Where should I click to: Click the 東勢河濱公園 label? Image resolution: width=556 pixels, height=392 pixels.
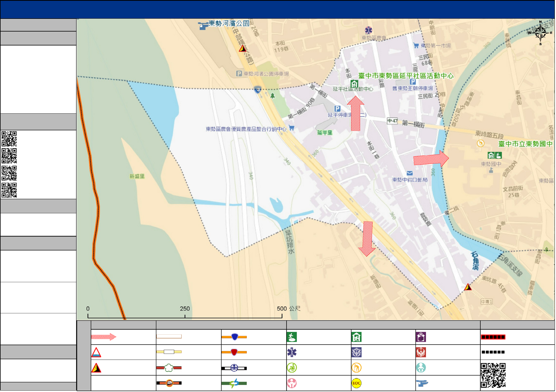pyautogui.click(x=229, y=23)
